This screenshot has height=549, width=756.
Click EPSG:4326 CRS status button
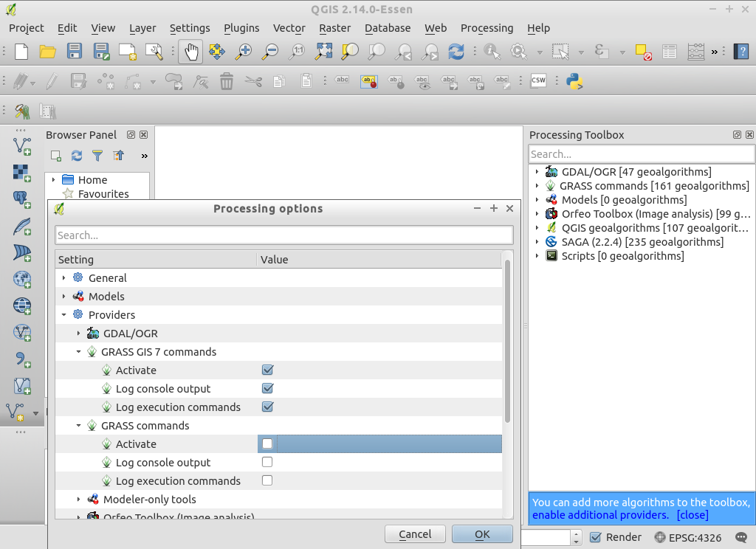pos(688,537)
